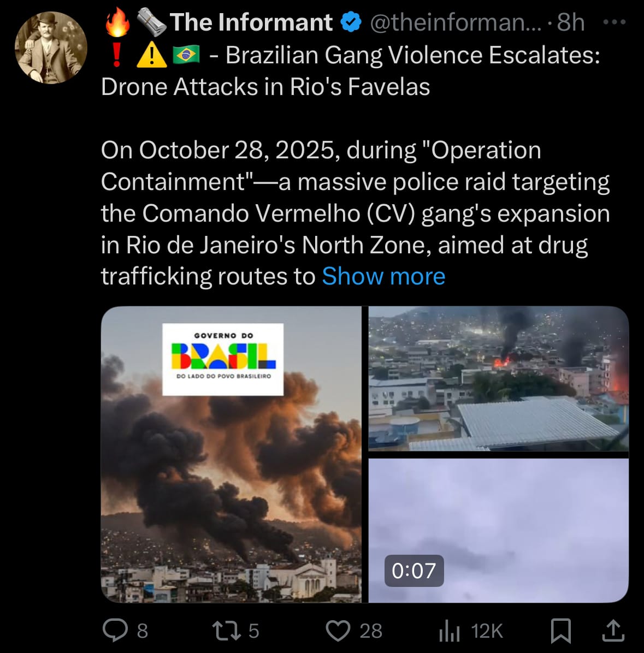Like the post with heart icon

coord(338,630)
